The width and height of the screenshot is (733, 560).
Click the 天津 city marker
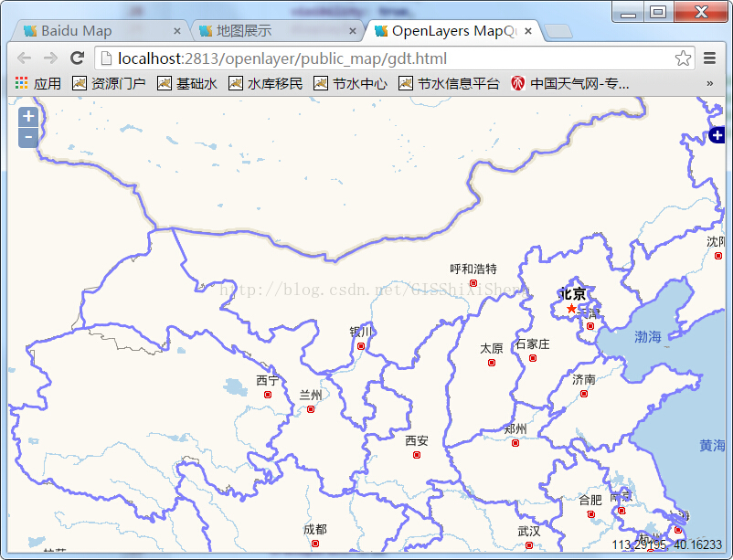tap(590, 326)
